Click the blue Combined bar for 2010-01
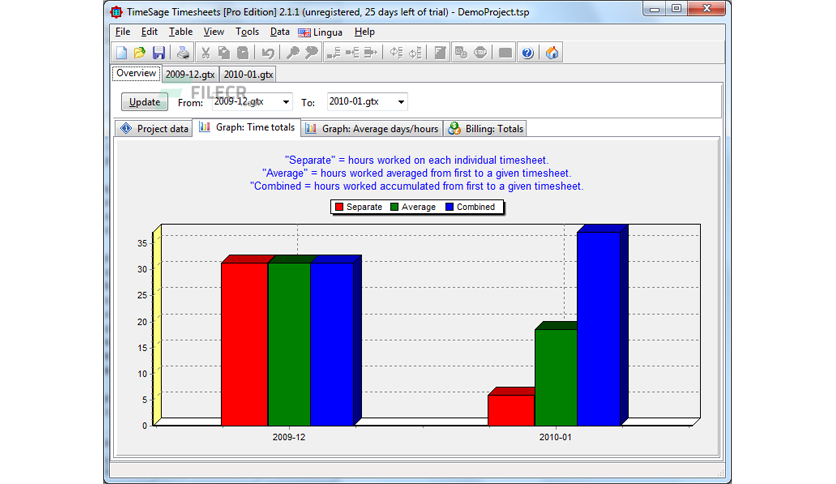 (x=598, y=329)
